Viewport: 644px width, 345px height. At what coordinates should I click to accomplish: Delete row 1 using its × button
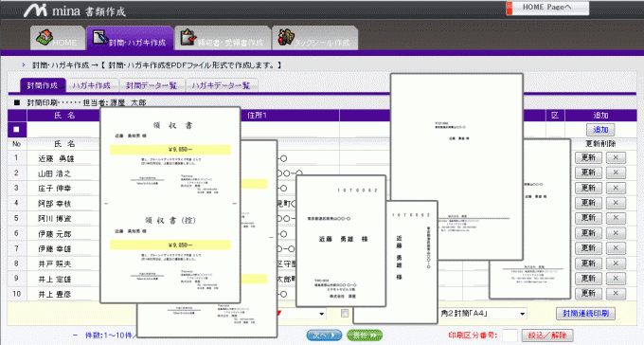(616, 158)
